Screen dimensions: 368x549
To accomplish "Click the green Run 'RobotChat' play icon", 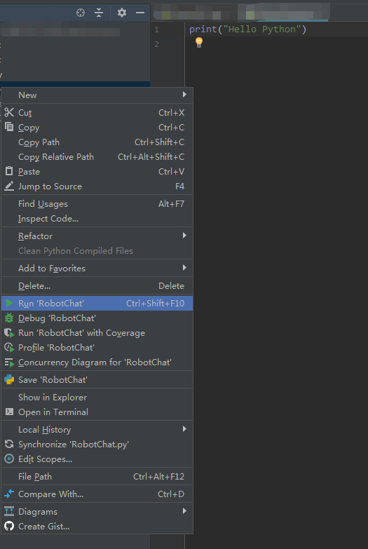I will (9, 303).
